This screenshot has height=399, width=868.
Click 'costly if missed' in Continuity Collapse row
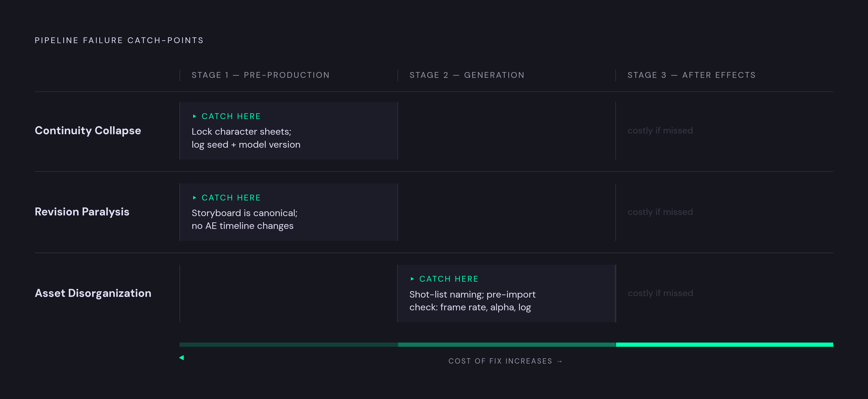pos(660,131)
